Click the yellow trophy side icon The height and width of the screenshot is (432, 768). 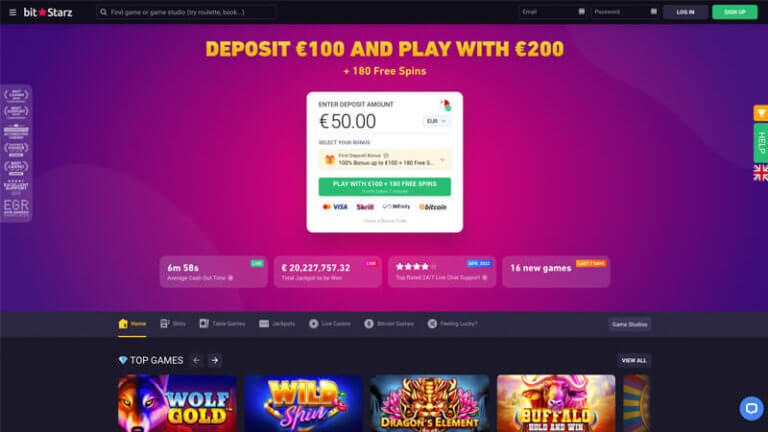coord(761,113)
